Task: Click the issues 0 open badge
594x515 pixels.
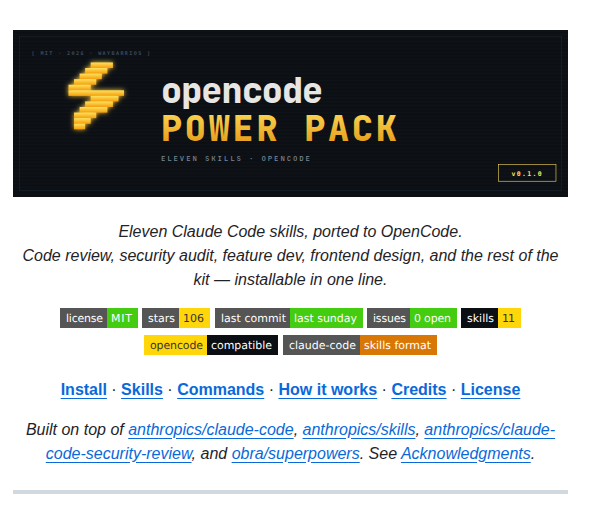Action: [412, 318]
